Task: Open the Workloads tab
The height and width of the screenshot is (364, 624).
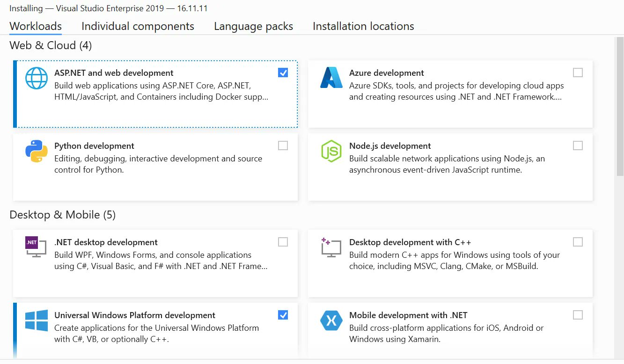Action: (35, 26)
